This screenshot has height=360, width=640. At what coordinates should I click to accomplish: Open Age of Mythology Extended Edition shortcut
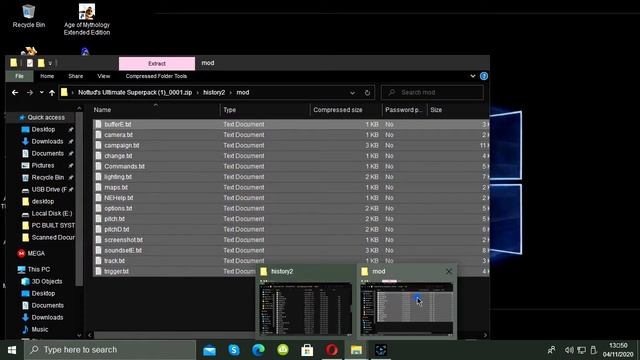click(87, 20)
